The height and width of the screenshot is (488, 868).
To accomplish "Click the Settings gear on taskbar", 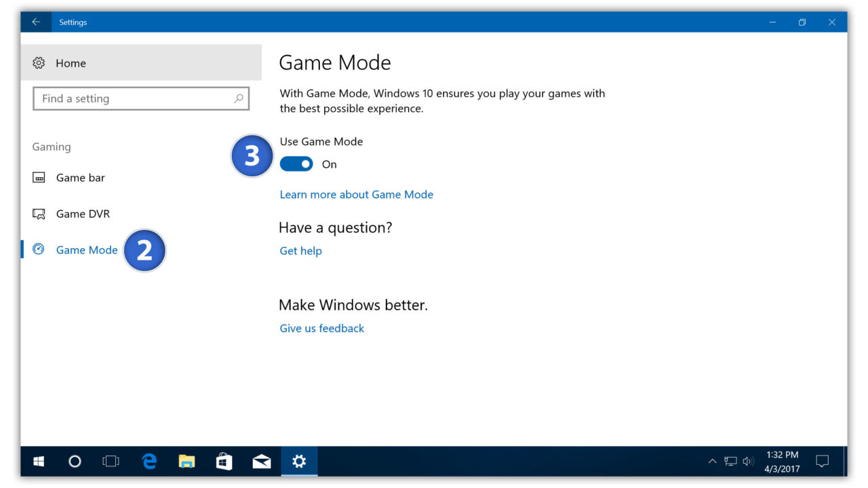I will pos(299,462).
